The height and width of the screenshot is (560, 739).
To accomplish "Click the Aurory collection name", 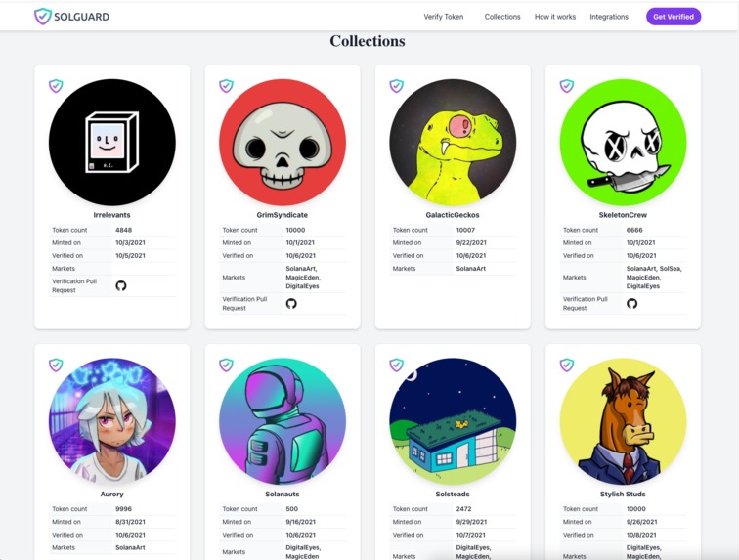I will (x=111, y=494).
